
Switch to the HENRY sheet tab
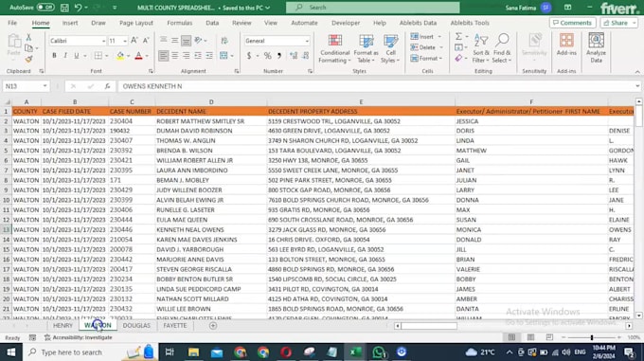tap(63, 326)
